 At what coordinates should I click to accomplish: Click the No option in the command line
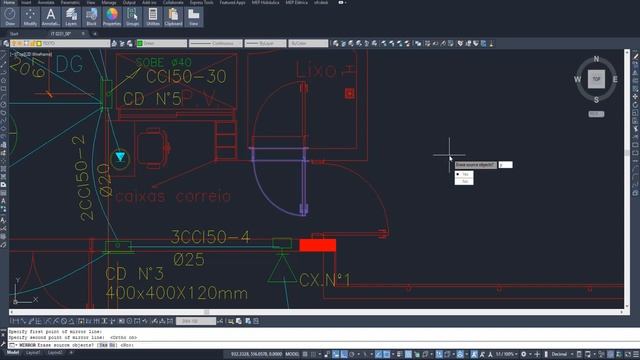(x=112, y=345)
